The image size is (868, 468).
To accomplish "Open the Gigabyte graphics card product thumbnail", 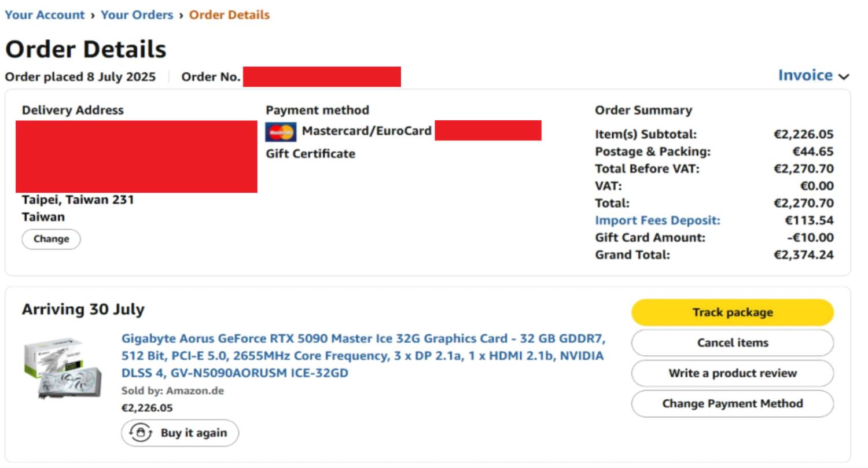I will [62, 368].
